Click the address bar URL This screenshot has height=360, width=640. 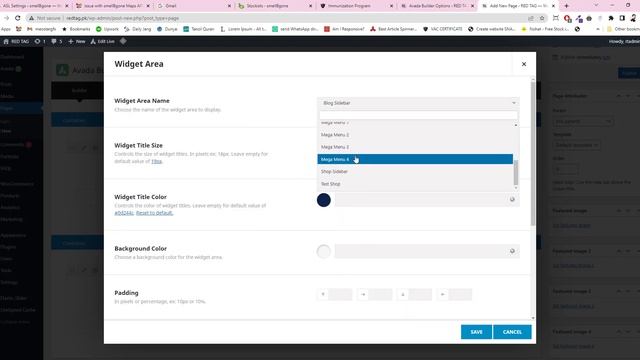click(x=122, y=18)
